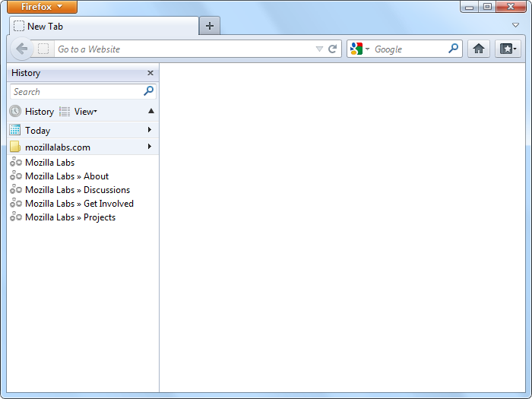The image size is (532, 399).
Task: Click the Home button icon
Action: 478,49
